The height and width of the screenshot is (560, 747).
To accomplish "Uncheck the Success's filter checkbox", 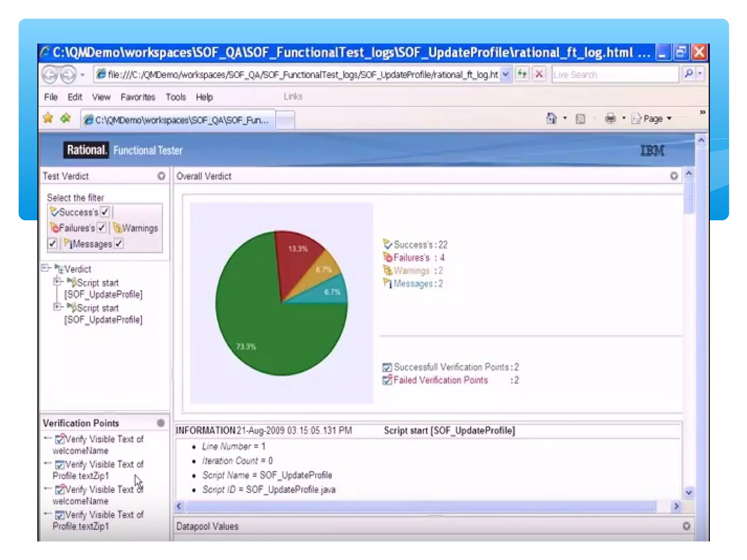I will click(x=105, y=212).
